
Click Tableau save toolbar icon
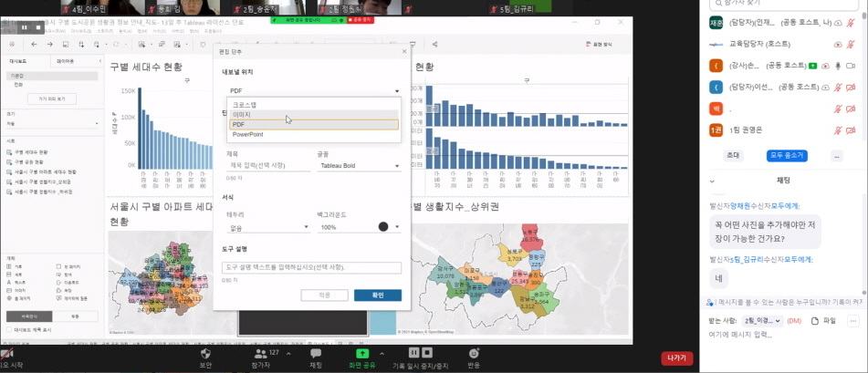[66, 45]
